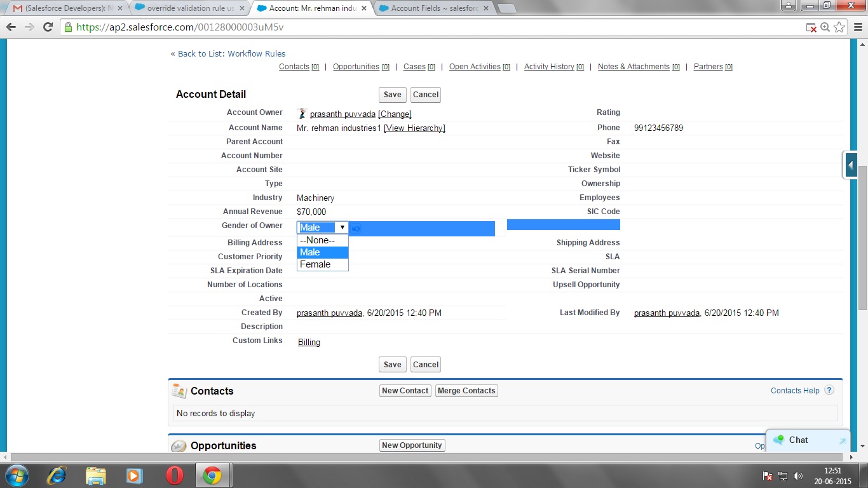Choose --None-- in the gender list

(x=323, y=240)
